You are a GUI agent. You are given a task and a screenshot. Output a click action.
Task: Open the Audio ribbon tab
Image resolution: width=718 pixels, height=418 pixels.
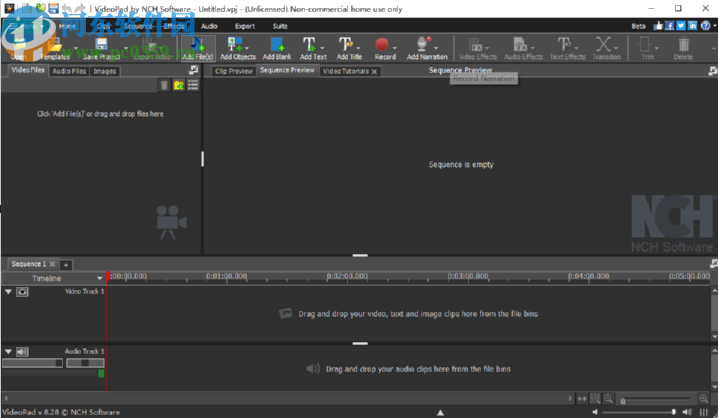tap(209, 26)
